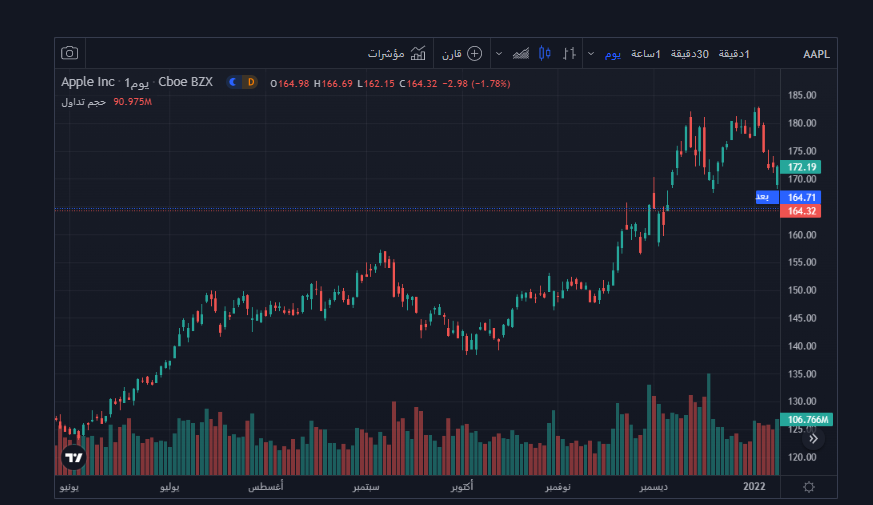The width and height of the screenshot is (873, 505).
Task: Click the Apple Inc chart title
Action: pos(87,82)
